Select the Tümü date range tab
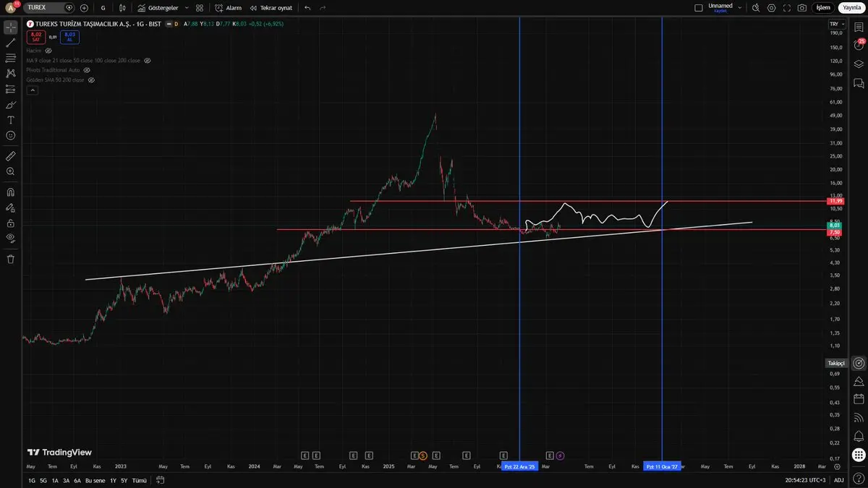868x488 pixels. click(140, 480)
